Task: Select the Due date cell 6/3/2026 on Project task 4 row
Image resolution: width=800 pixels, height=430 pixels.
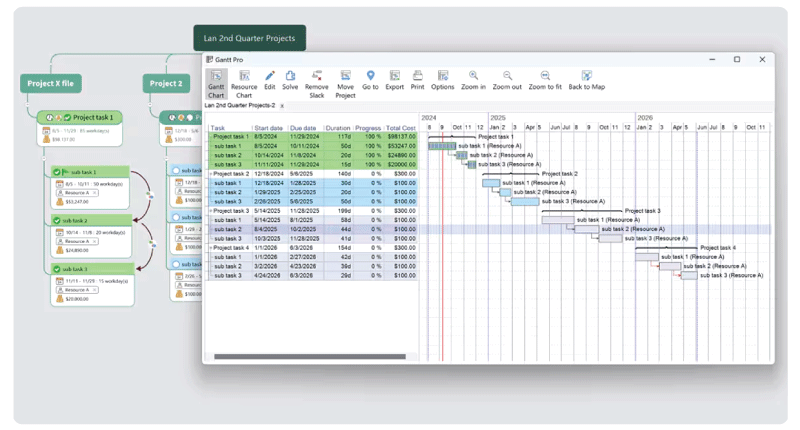Action: pos(305,248)
